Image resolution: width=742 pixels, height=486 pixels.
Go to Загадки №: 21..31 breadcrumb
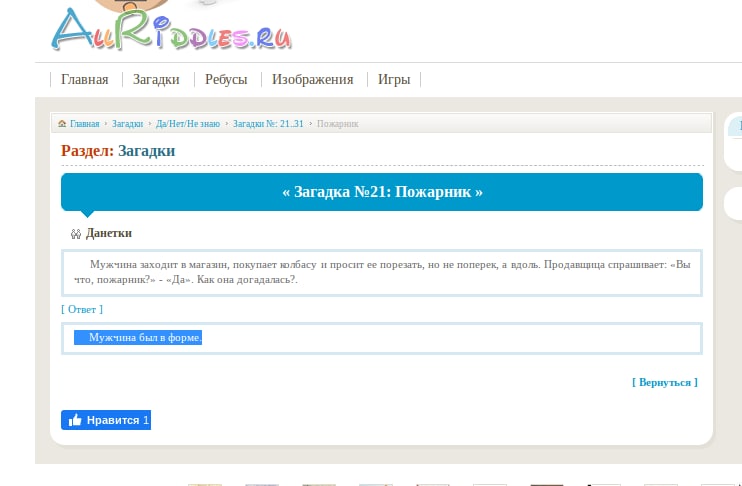(x=268, y=124)
